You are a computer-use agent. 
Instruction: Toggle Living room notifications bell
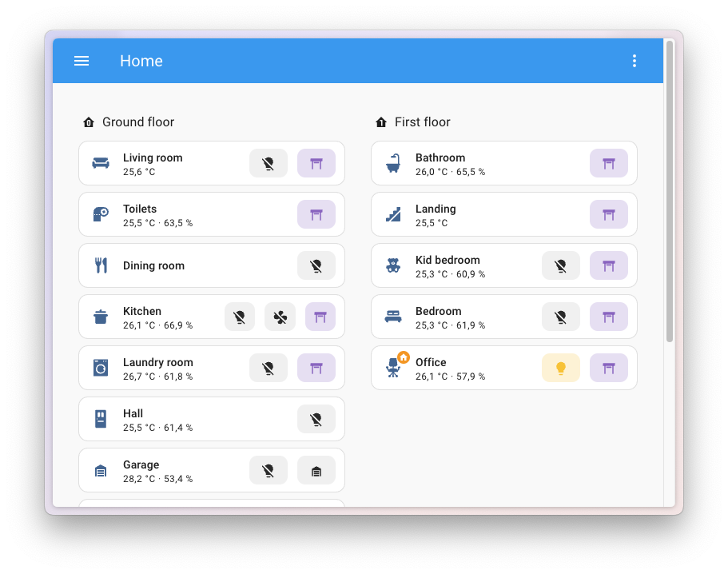268,163
